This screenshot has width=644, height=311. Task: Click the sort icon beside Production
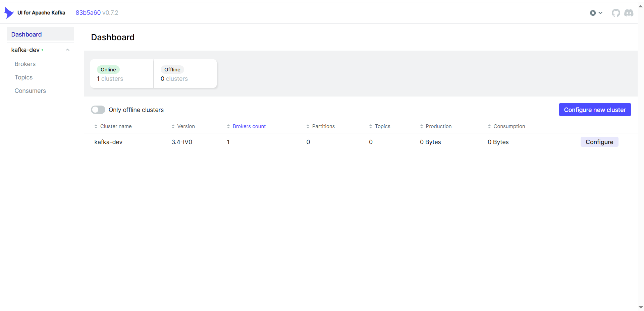422,126
